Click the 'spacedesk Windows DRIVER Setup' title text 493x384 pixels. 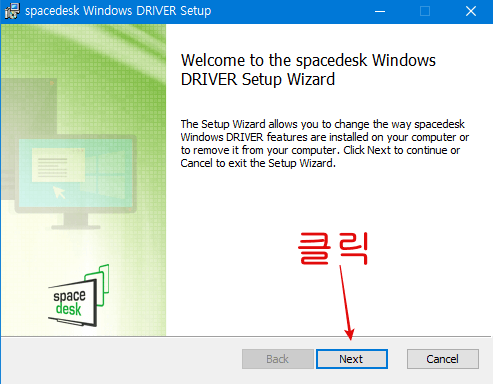(118, 11)
